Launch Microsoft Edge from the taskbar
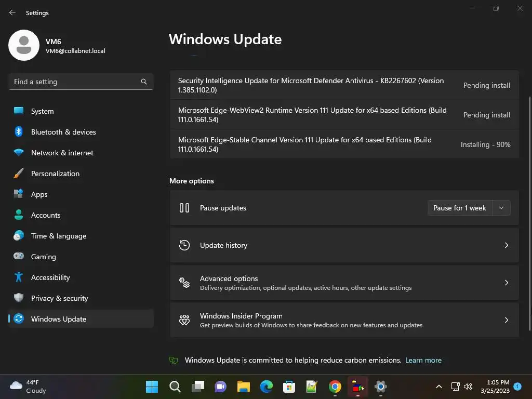The height and width of the screenshot is (399, 532). coord(267,387)
